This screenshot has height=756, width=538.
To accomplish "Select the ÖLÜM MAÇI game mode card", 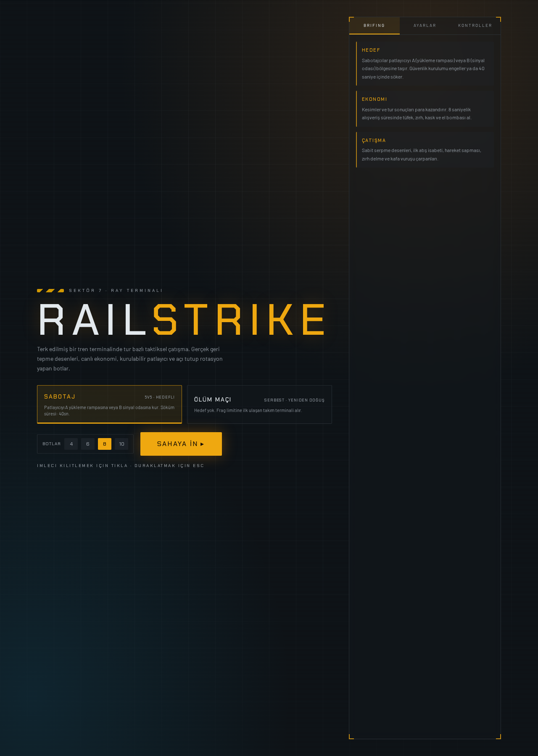I will [259, 404].
